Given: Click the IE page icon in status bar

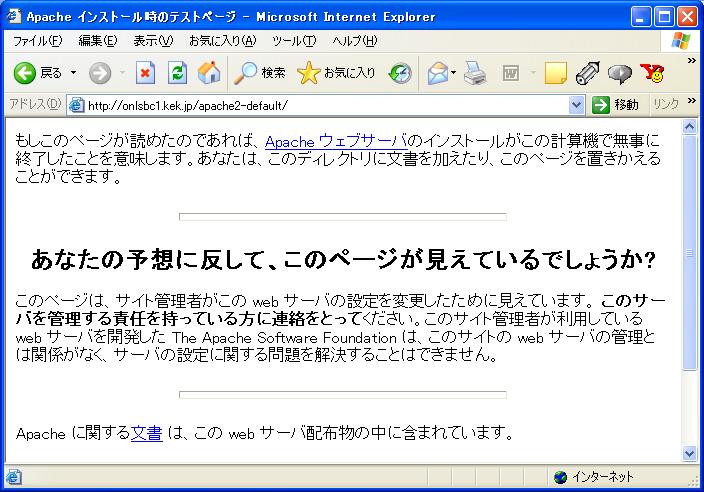Looking at the screenshot, I should pos(13,476).
